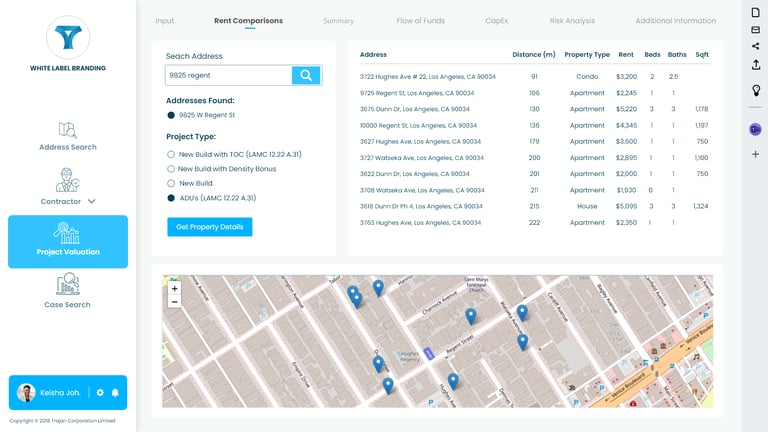Click the search magnifier button
768x432 pixels.
coord(306,75)
